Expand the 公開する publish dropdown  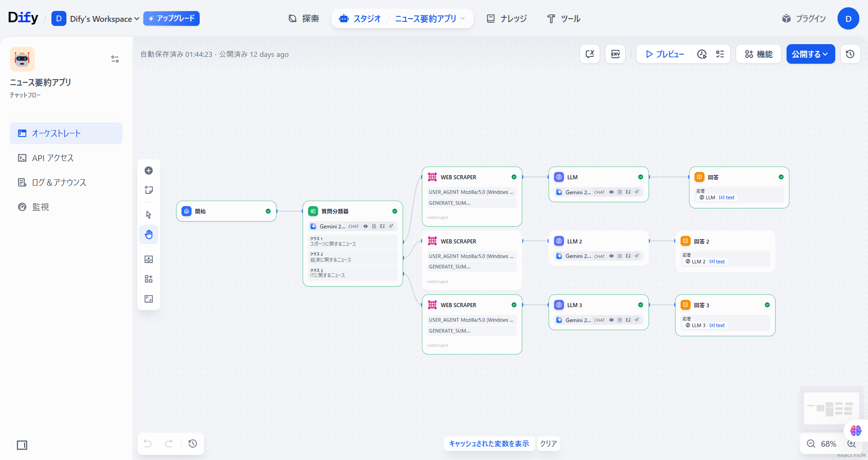(x=810, y=54)
